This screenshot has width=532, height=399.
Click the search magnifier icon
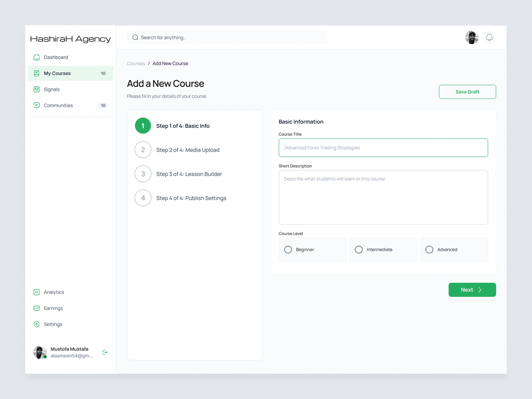[x=135, y=38]
